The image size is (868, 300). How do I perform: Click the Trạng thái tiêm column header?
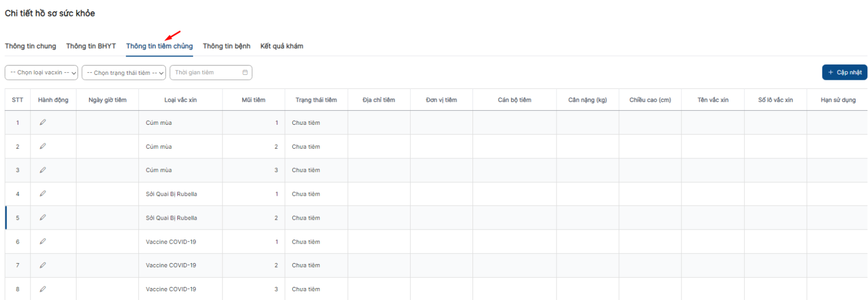pyautogui.click(x=316, y=100)
